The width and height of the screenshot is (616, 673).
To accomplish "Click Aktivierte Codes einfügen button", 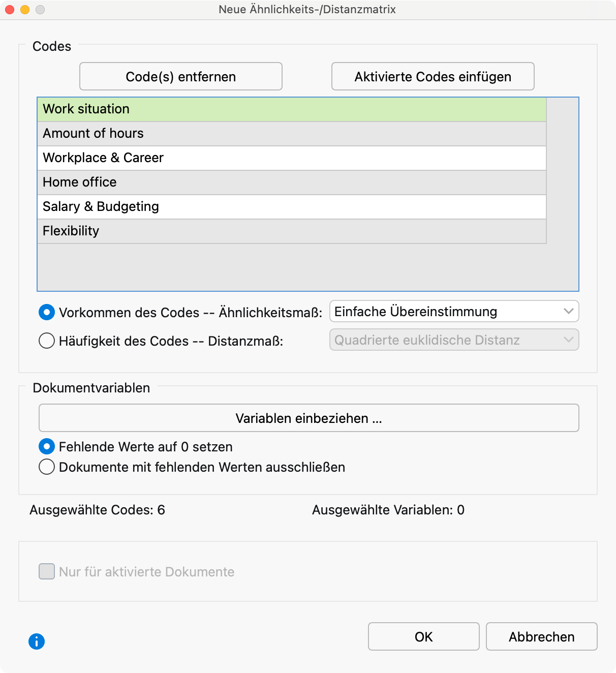I will pos(433,76).
